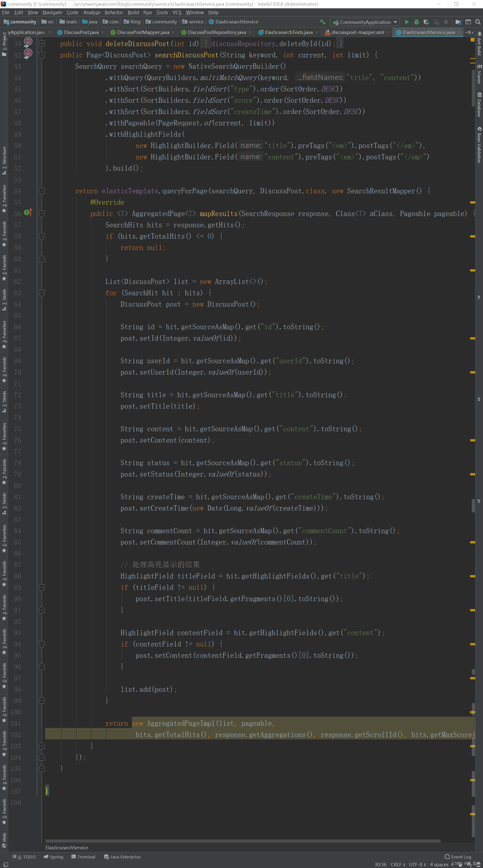Switch to the DiscussPost.java tab

click(81, 32)
